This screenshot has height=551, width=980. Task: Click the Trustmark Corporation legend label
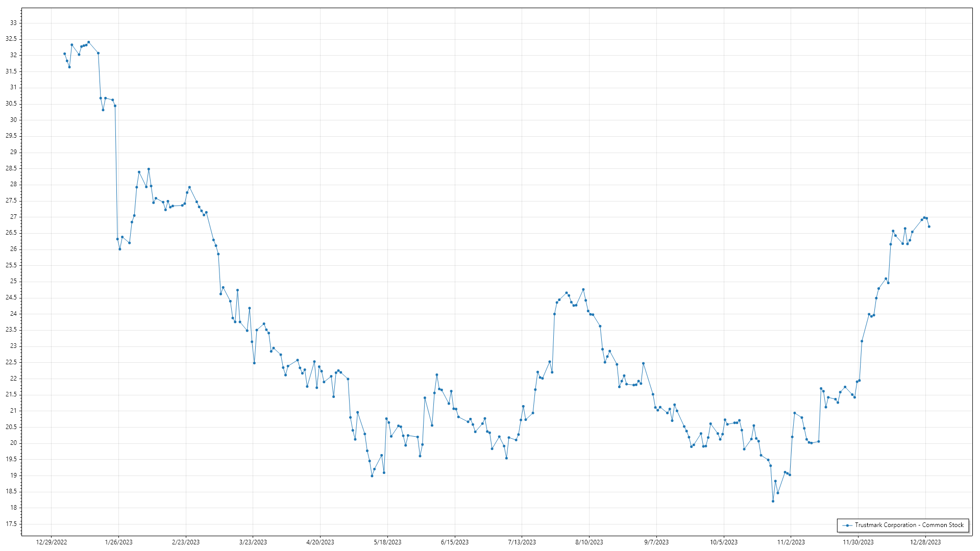tap(909, 525)
